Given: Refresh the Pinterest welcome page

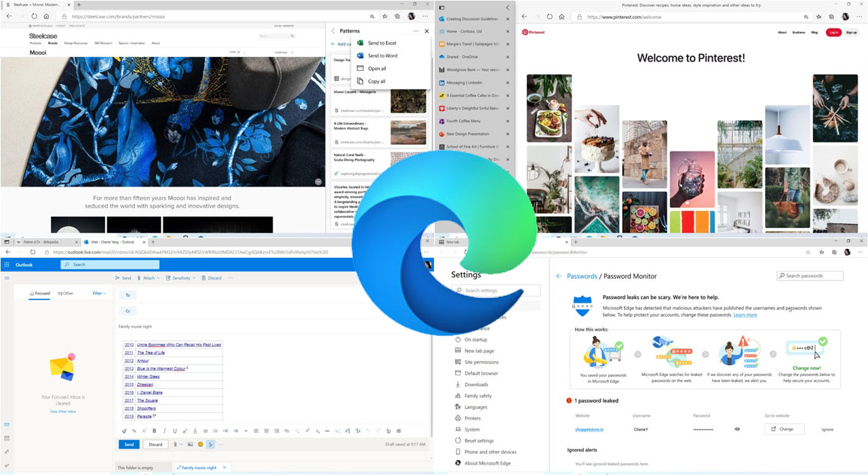Looking at the screenshot, I should [x=549, y=16].
